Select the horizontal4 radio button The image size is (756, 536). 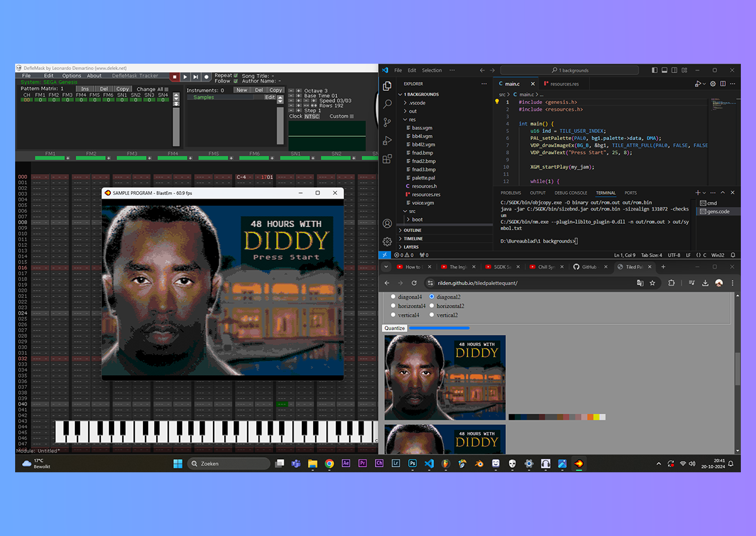394,306
